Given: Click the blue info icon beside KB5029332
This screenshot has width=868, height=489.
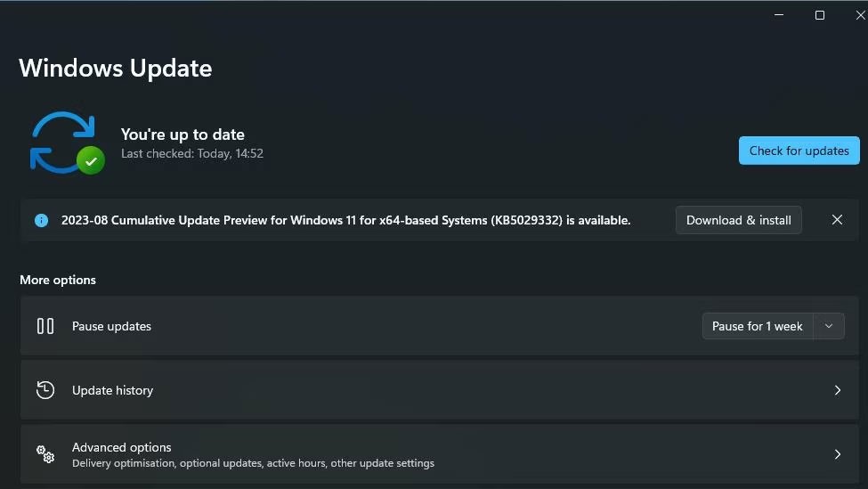Looking at the screenshot, I should point(41,220).
